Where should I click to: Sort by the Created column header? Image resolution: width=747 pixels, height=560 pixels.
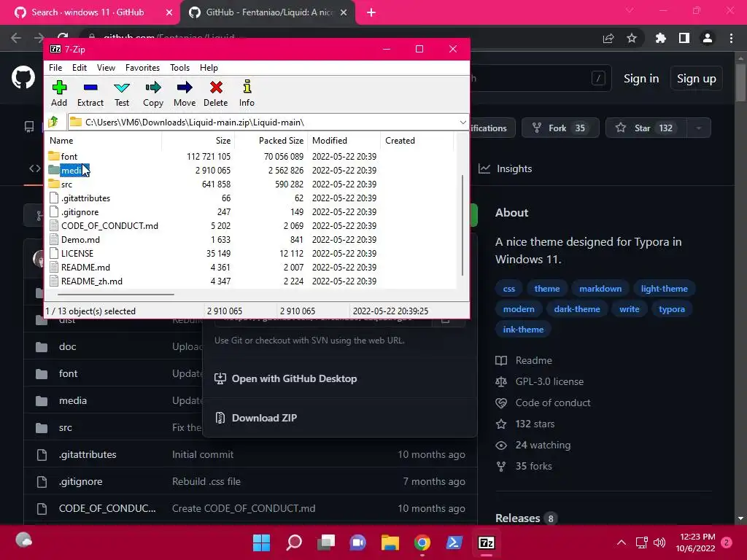tap(417, 141)
